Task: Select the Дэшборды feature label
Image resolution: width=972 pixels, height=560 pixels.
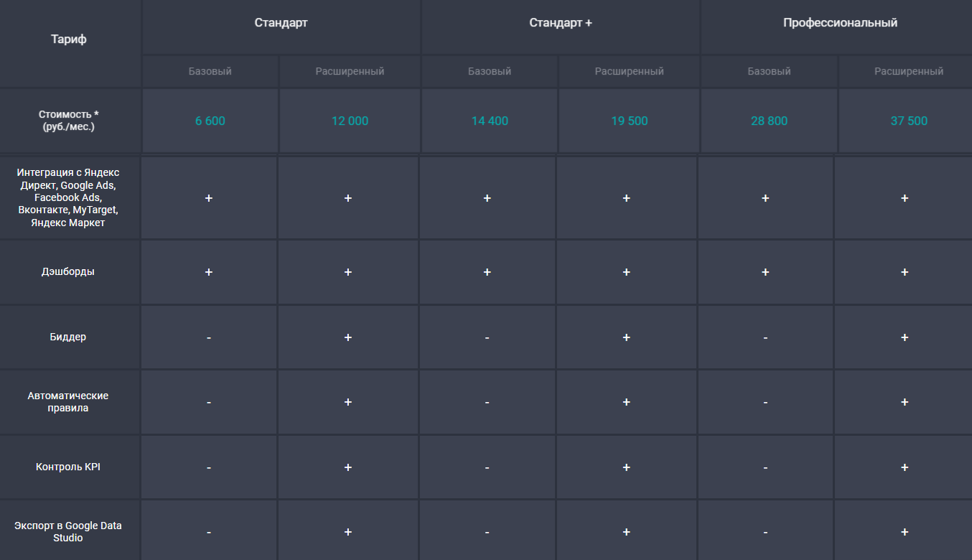Action: point(68,272)
